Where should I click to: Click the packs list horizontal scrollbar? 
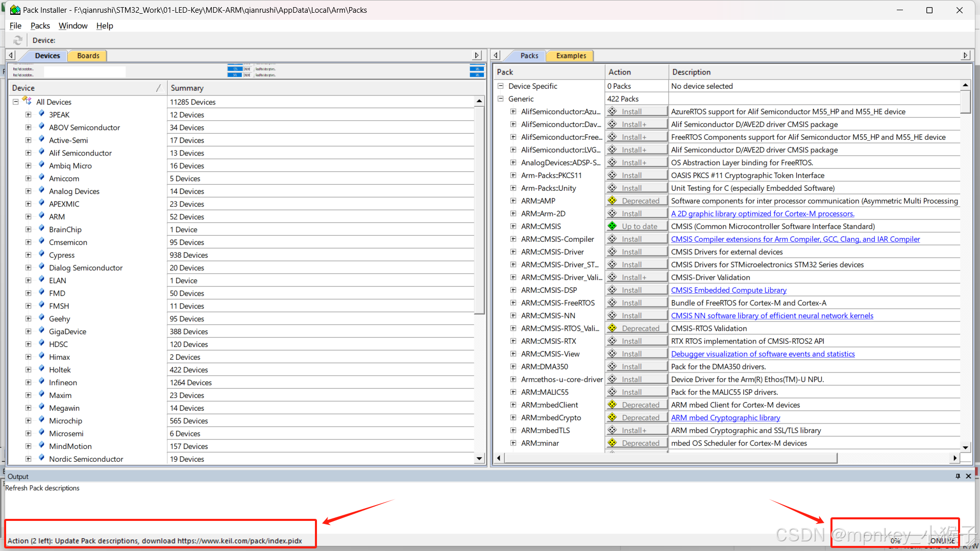coord(670,458)
